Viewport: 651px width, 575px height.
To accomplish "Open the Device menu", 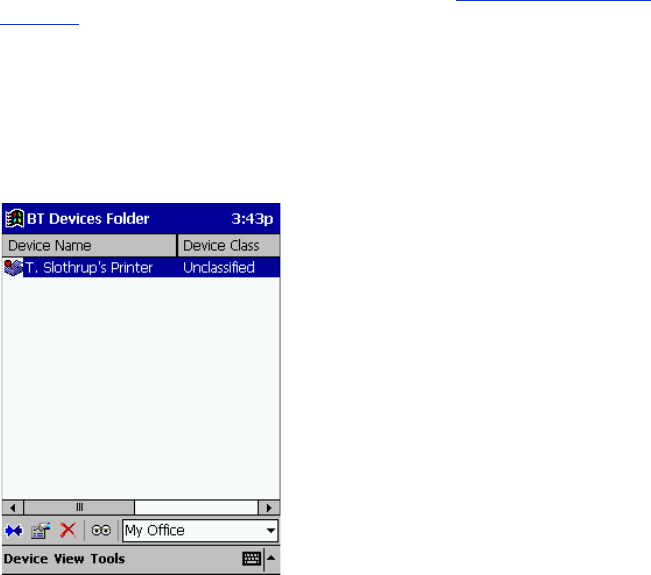I will click(26, 559).
